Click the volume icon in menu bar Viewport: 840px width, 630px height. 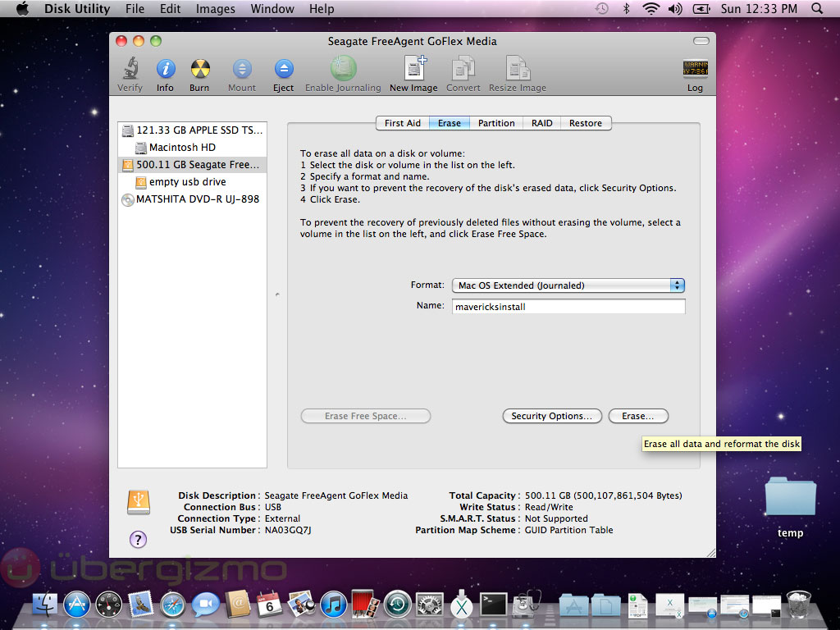pyautogui.click(x=675, y=8)
